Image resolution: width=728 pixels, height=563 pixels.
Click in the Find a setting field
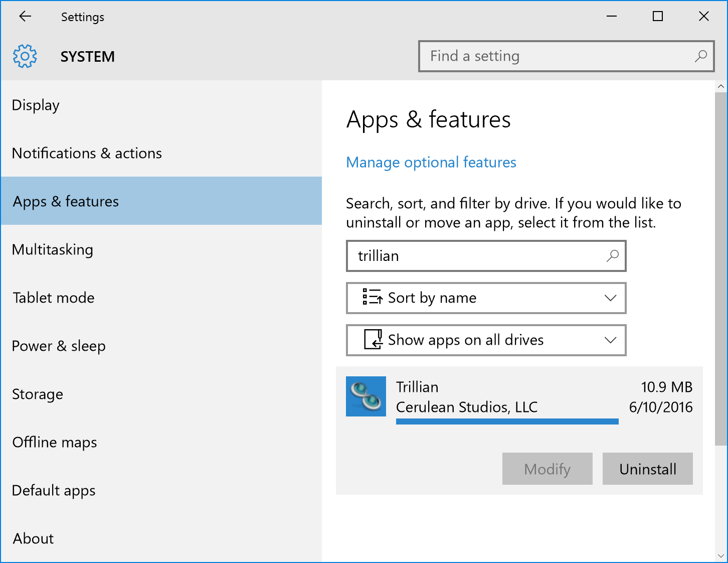[x=567, y=56]
